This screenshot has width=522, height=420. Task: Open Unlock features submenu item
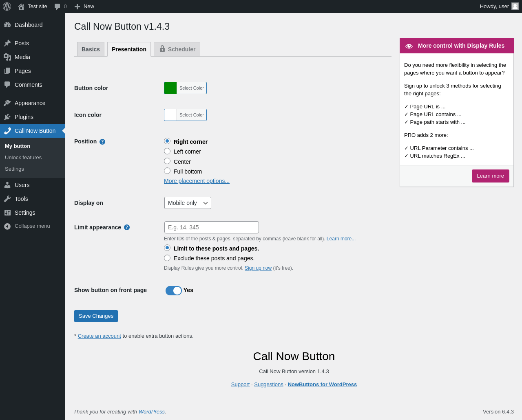(x=23, y=157)
